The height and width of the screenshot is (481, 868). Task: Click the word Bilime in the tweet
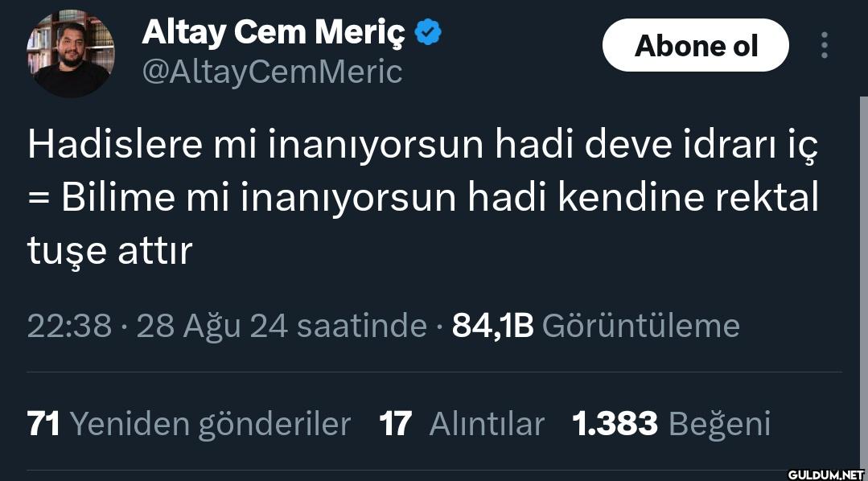click(118, 198)
